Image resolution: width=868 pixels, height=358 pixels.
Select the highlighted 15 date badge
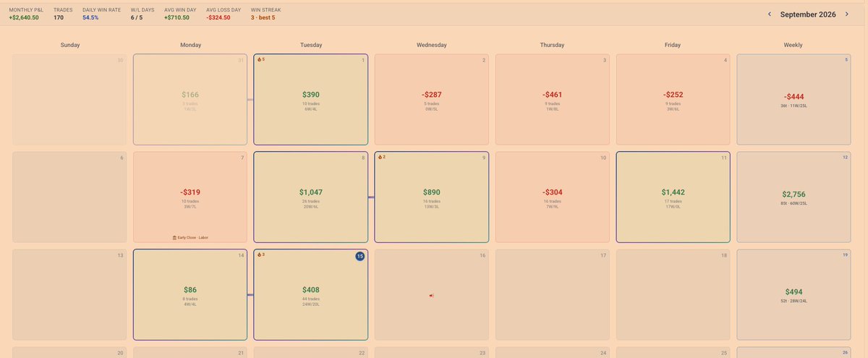(360, 256)
